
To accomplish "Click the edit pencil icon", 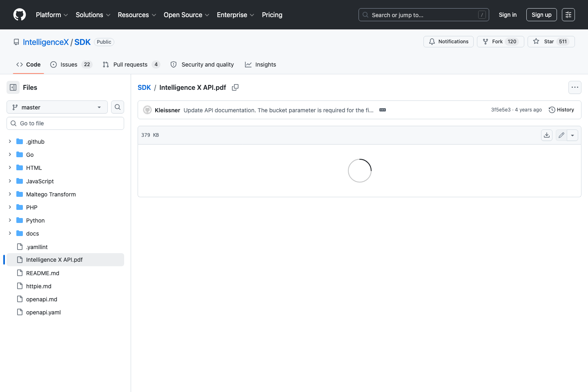I will [x=561, y=135].
